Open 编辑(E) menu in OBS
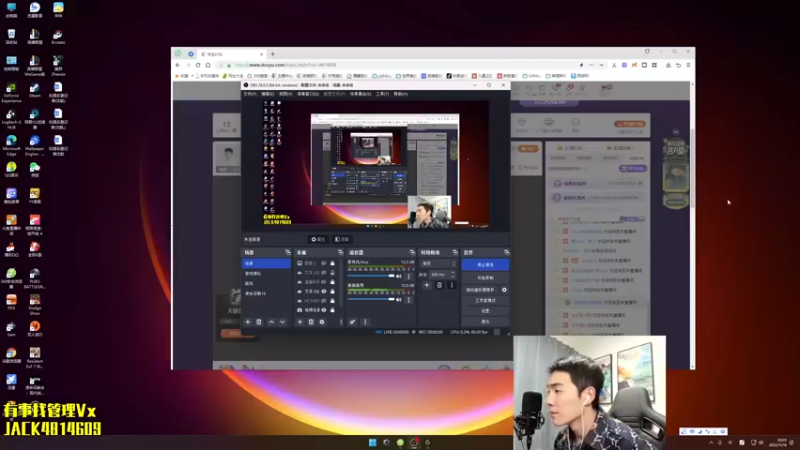The width and height of the screenshot is (800, 450). click(267, 94)
